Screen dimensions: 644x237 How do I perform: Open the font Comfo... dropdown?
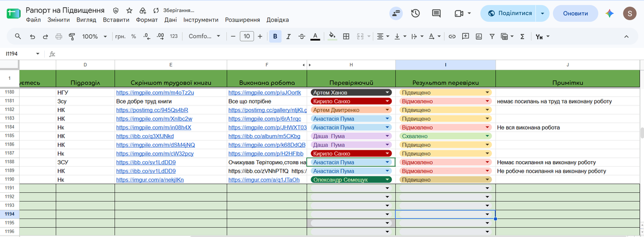tap(204, 36)
